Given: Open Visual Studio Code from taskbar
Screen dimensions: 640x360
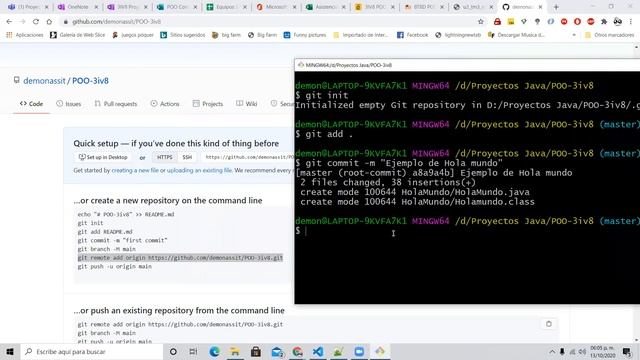Looking at the screenshot, I should click(318, 351).
